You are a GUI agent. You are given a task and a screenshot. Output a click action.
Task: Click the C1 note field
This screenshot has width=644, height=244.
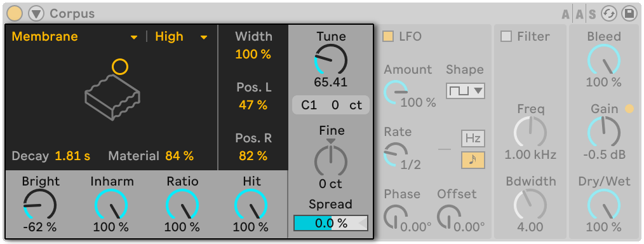(309, 105)
